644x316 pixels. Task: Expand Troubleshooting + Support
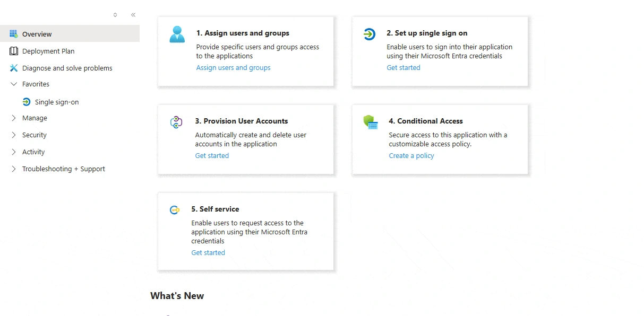click(x=13, y=169)
